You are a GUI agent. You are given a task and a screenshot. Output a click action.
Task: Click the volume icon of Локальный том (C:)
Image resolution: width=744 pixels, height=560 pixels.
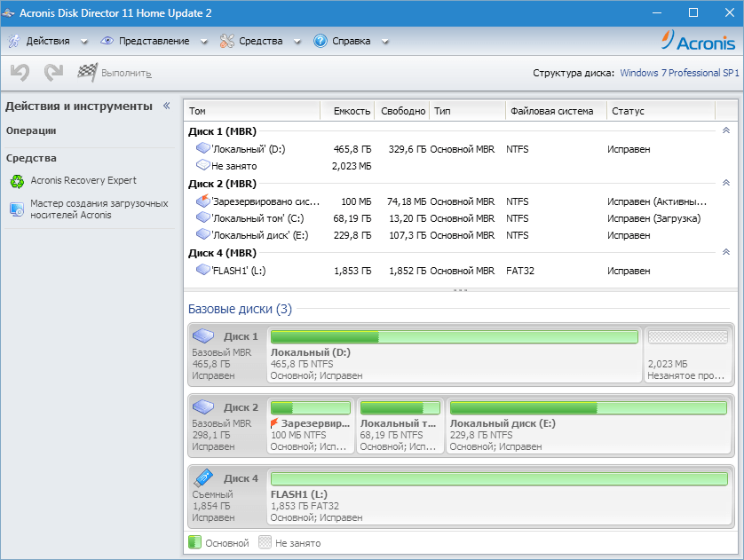click(x=203, y=218)
